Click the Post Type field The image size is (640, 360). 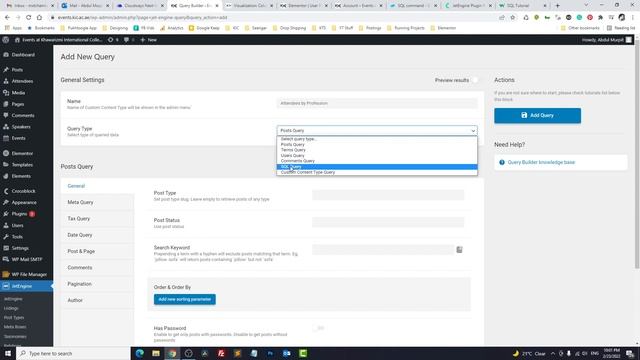[388, 195]
